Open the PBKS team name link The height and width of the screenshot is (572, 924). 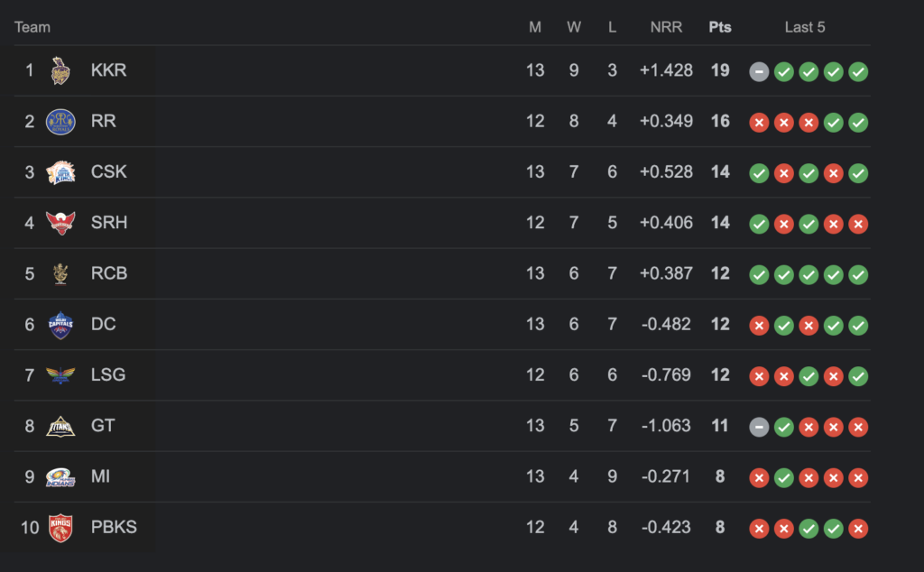click(114, 527)
